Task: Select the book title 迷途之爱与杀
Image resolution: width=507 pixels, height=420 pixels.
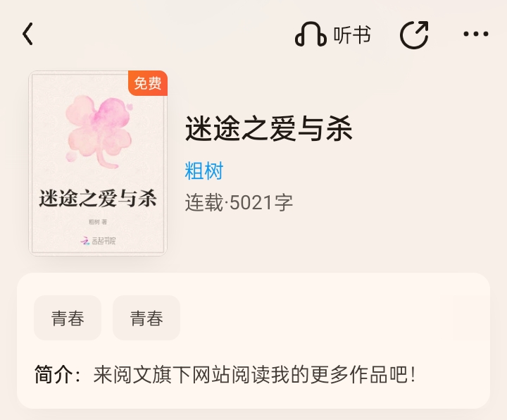Action: 269,129
